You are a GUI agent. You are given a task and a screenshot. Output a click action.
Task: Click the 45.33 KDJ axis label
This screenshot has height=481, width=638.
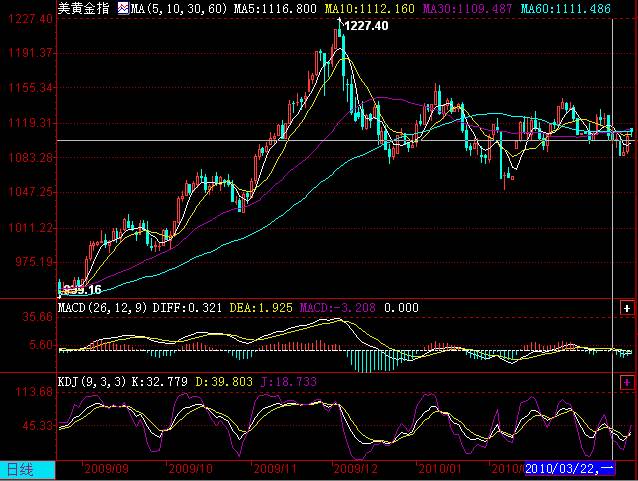37,426
